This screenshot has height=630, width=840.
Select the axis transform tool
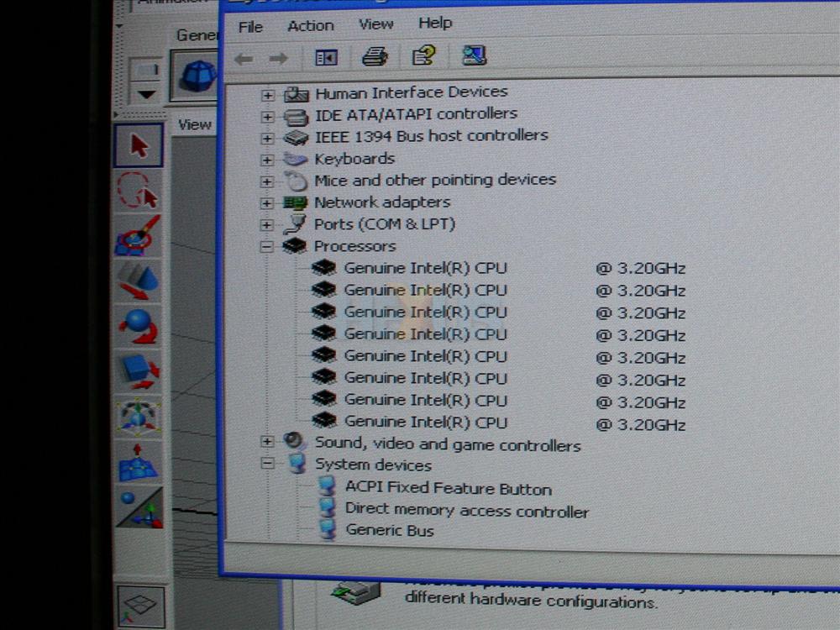139,508
